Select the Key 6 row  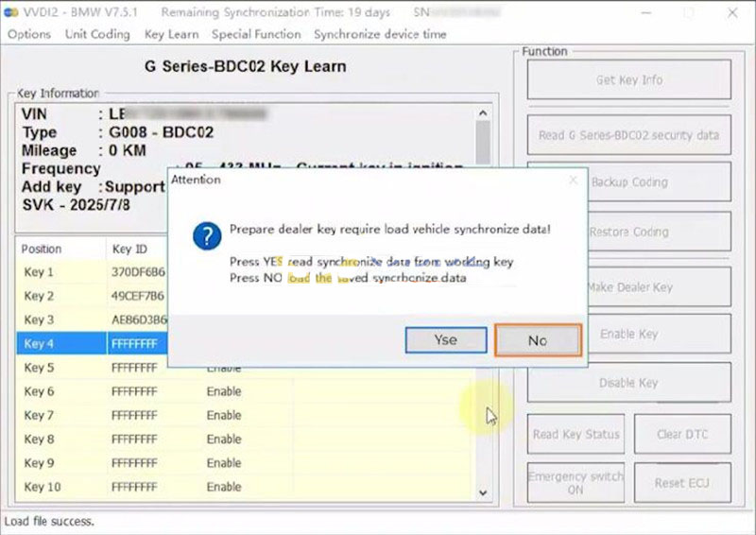[x=245, y=391]
